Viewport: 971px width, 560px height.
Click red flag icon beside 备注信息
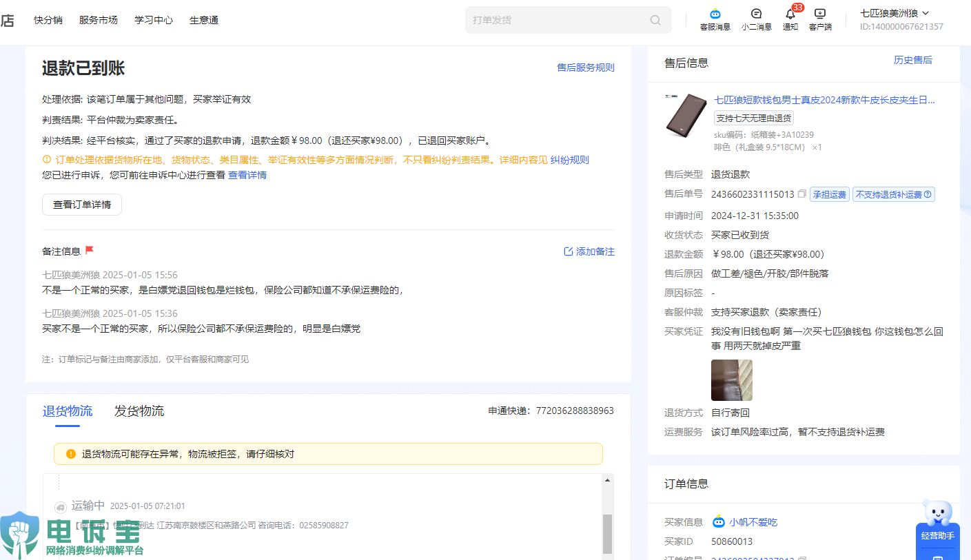coord(90,250)
